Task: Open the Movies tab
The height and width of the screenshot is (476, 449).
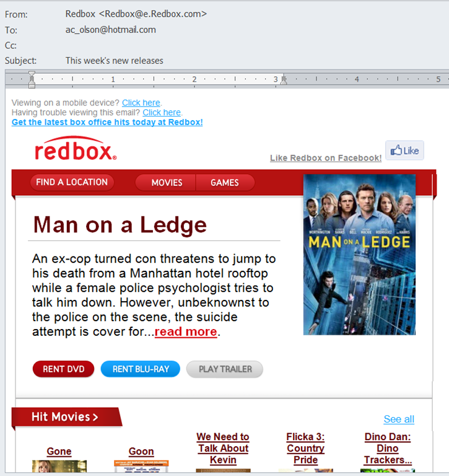Action: coord(165,182)
